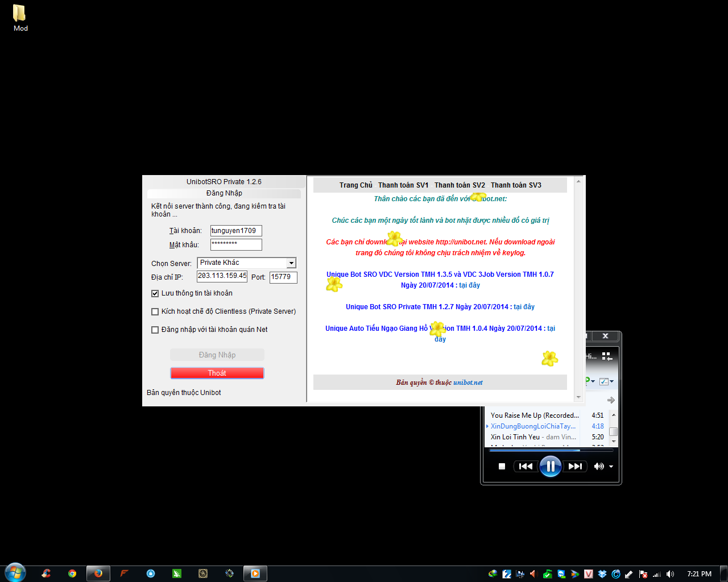Image resolution: width=728 pixels, height=582 pixels.
Task: Click the red 'Thoát' button
Action: (217, 373)
